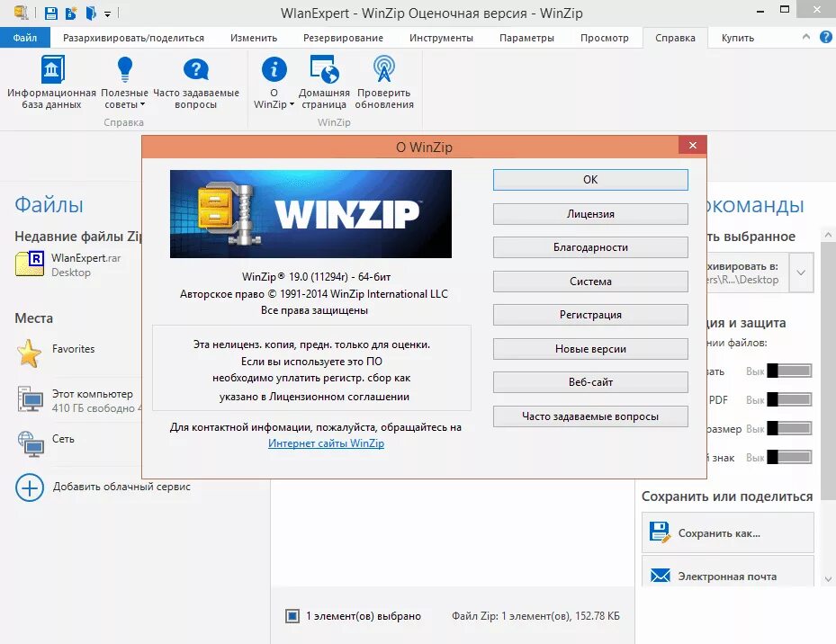Click the Лицензия button
Image resolution: width=836 pixels, height=644 pixels.
[590, 214]
